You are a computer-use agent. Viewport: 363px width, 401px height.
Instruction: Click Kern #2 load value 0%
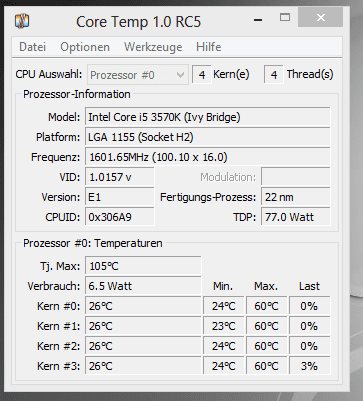click(x=309, y=346)
